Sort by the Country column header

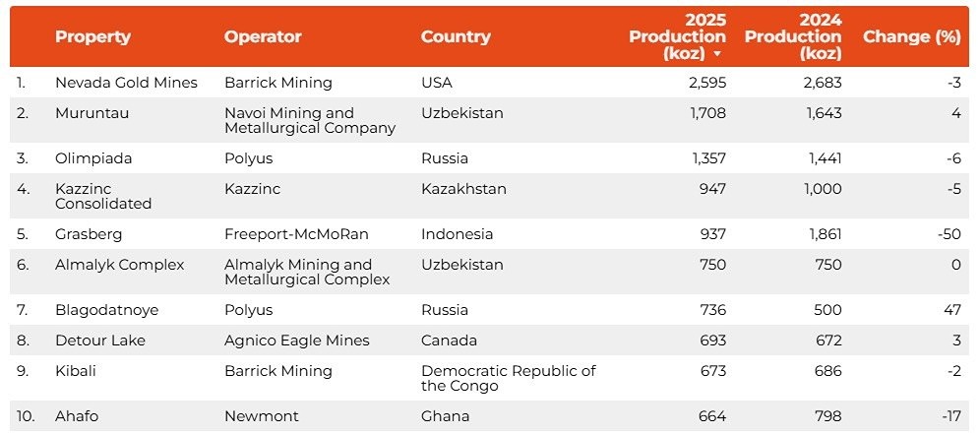(x=456, y=36)
